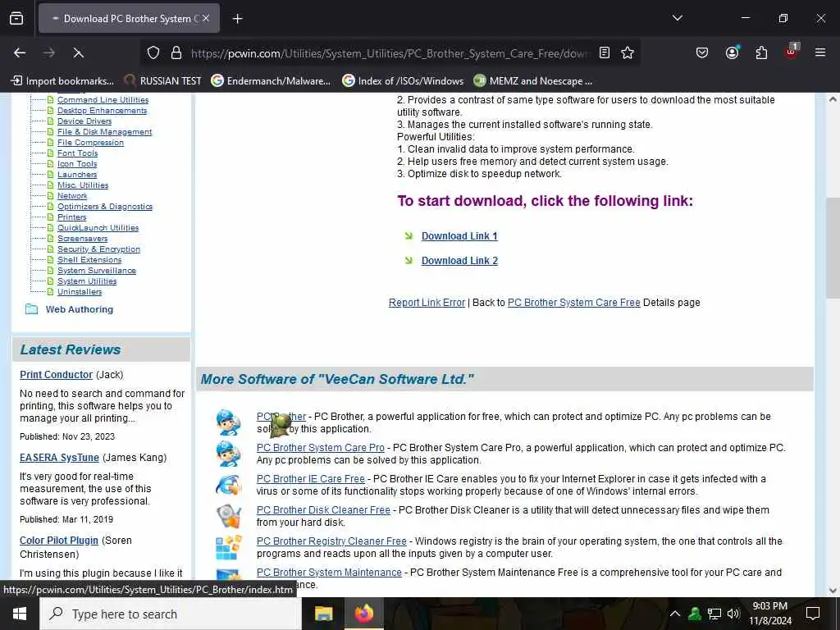Open the Firefox account icon
The height and width of the screenshot is (630, 840).
(x=732, y=52)
